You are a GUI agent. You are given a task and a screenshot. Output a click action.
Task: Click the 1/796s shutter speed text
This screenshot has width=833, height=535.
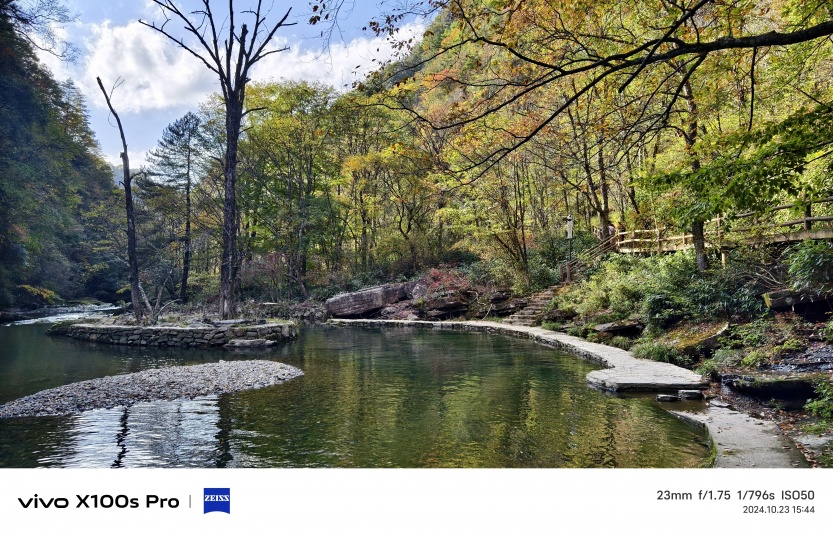pos(755,495)
